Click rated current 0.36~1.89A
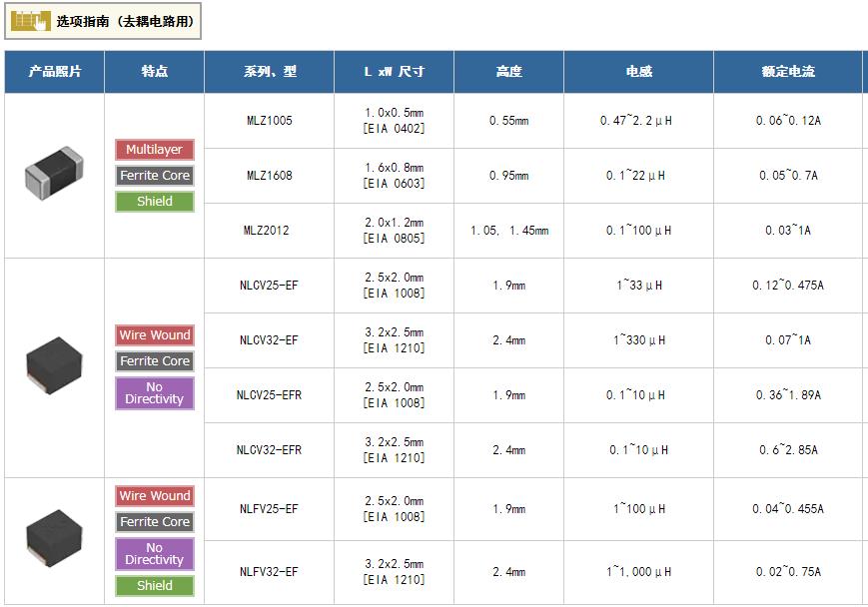The image size is (868, 607). coord(788,395)
